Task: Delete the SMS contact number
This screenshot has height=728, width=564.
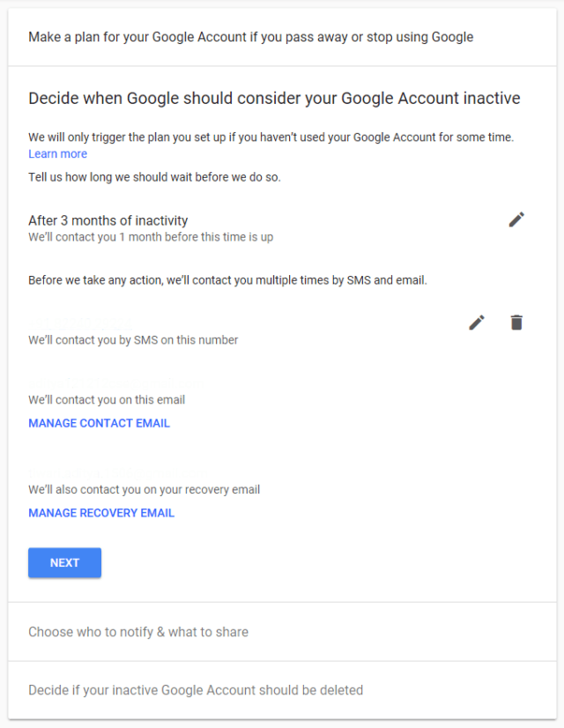Action: click(516, 323)
